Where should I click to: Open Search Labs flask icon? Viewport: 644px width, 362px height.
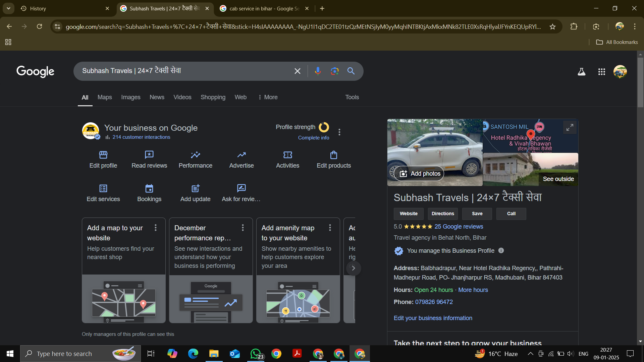pos(582,72)
